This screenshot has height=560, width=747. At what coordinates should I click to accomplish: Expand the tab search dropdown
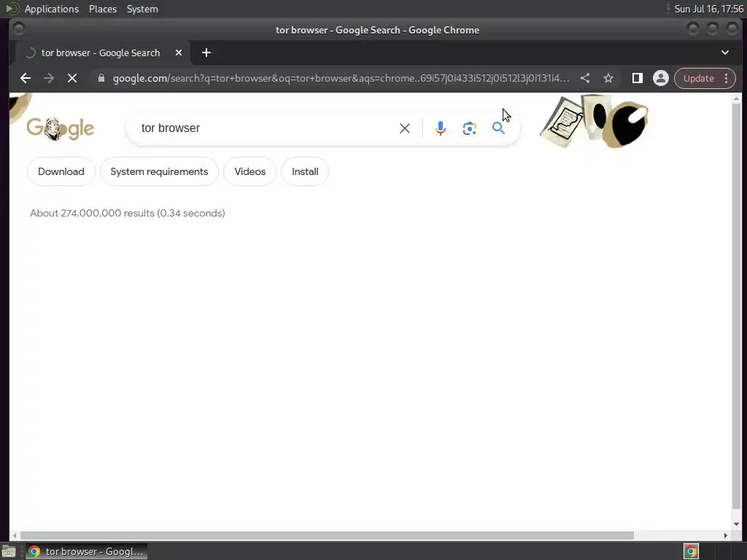pos(724,52)
